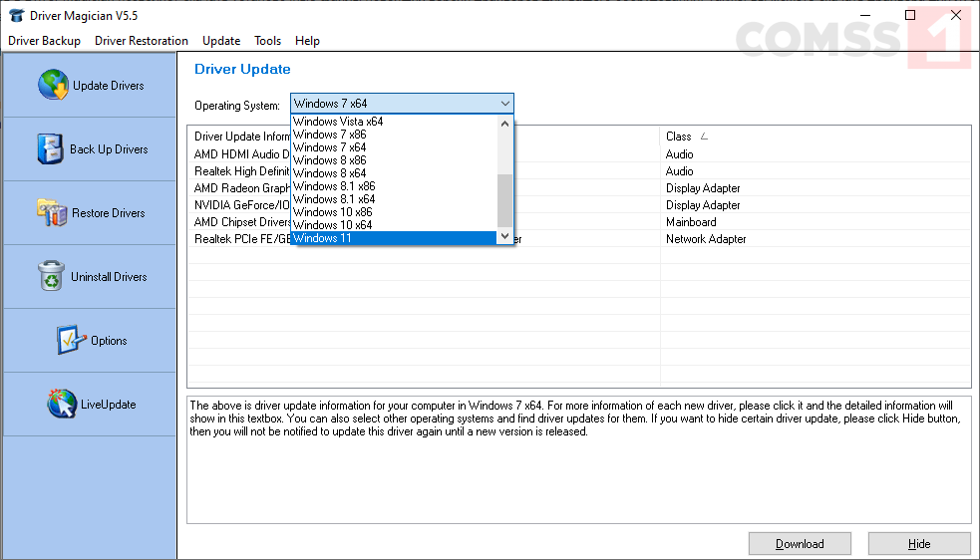Open the Driver Restoration menu
Viewport: 980px width, 560px height.
coord(142,41)
